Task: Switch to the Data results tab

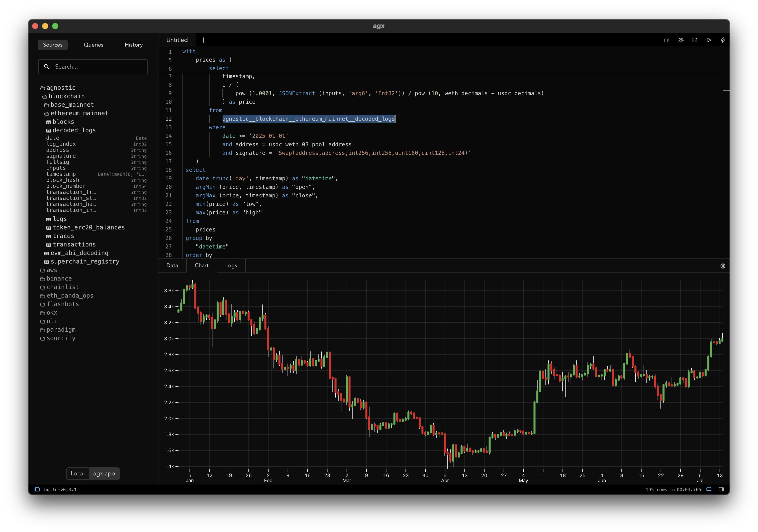Action: [172, 265]
